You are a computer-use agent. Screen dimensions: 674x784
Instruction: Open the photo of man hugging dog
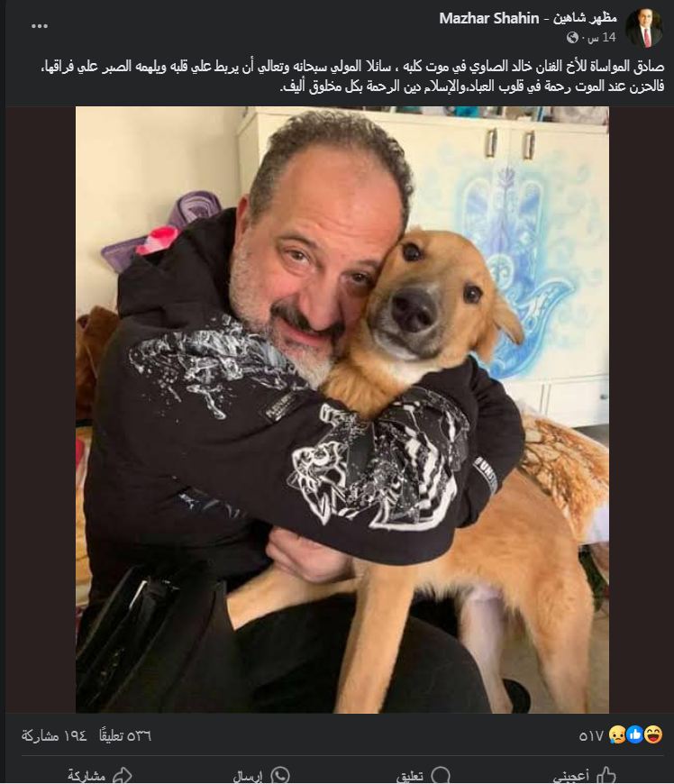pyautogui.click(x=342, y=410)
